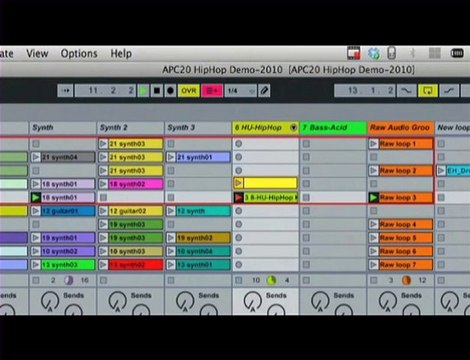The height and width of the screenshot is (360, 470).
Task: Toggle the OVR overdub switch
Action: (x=189, y=91)
